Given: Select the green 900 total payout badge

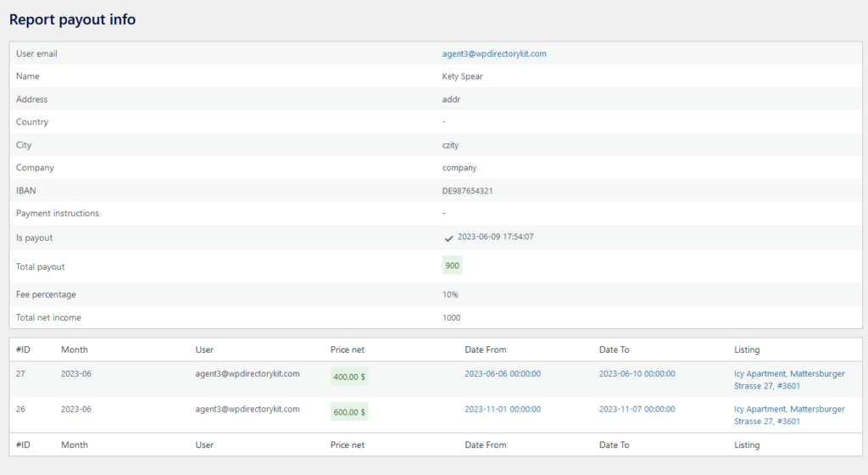Looking at the screenshot, I should pos(453,265).
